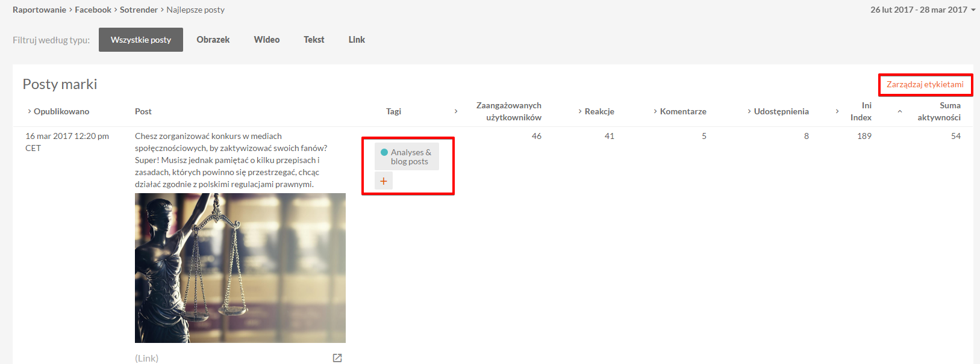Open the date range dropdown
This screenshot has width=980, height=364.
(922, 10)
